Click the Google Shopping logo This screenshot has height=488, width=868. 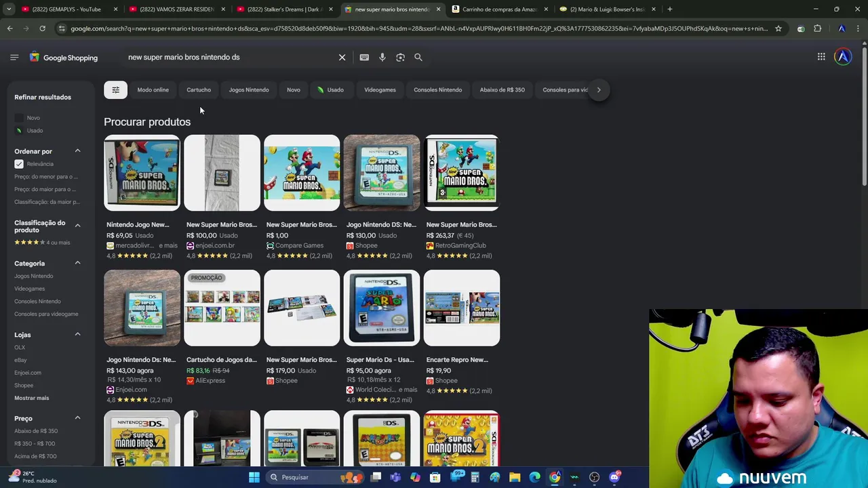tap(64, 58)
